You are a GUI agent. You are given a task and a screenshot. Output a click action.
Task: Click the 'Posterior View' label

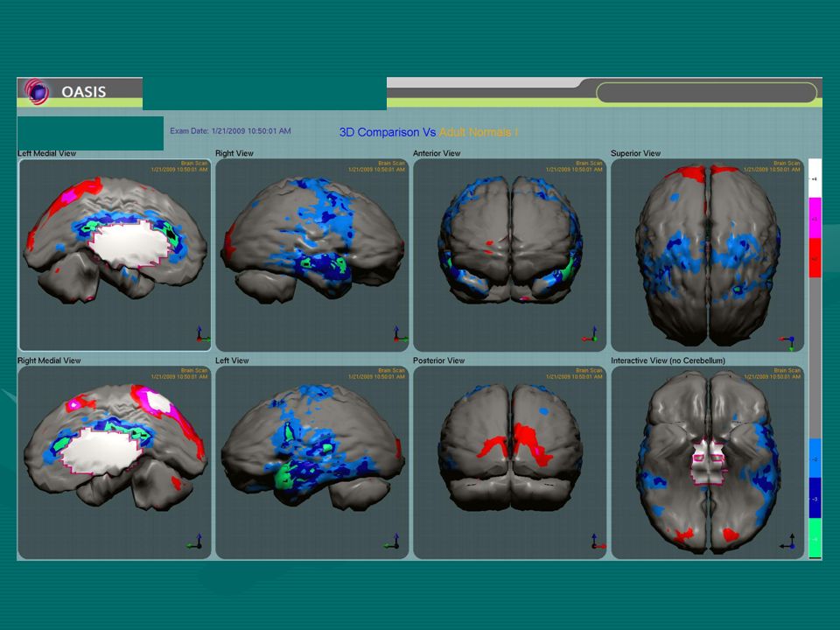(438, 360)
